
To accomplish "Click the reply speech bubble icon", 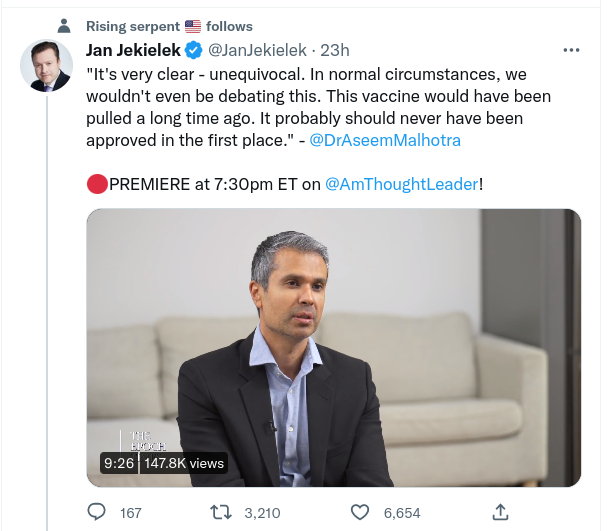I will coord(97,512).
